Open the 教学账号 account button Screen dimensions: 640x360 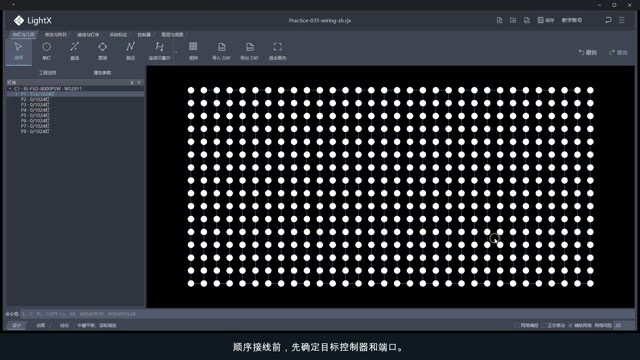(572, 20)
